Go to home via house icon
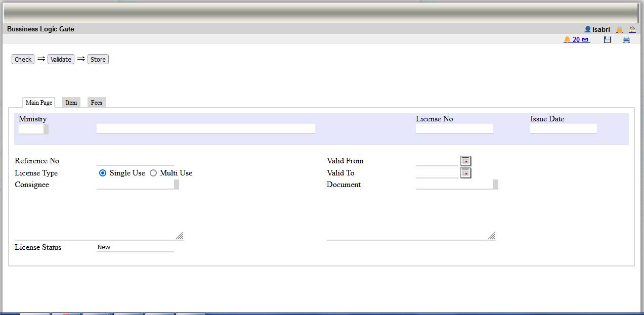644x315 pixels. tap(632, 30)
